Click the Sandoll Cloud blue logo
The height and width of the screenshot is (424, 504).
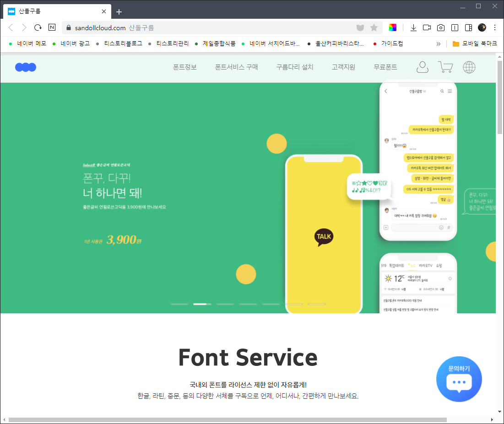pos(26,67)
